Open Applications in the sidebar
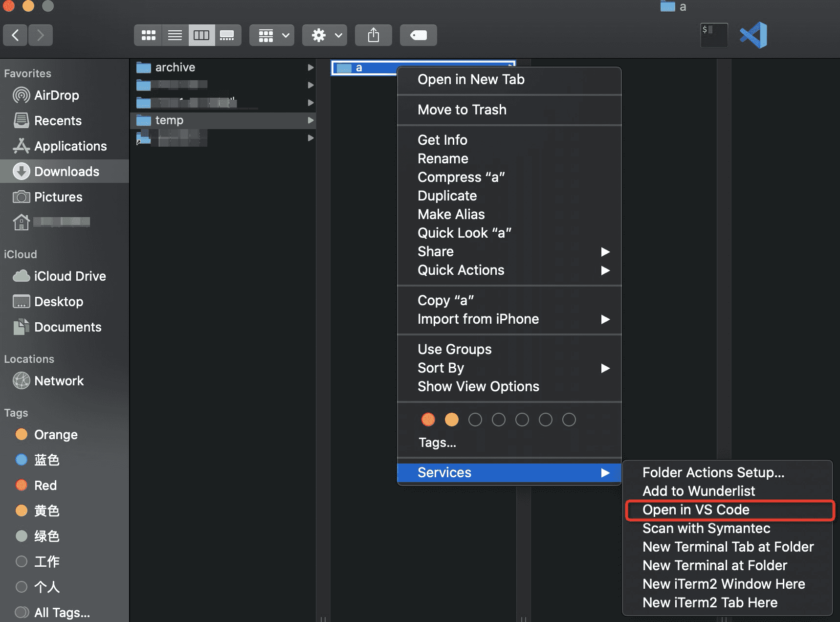840x622 pixels. [65, 146]
